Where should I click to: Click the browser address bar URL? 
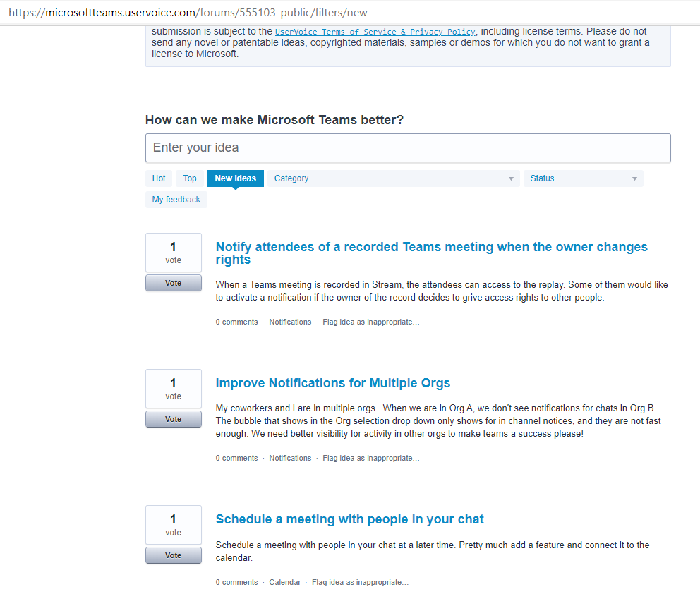(188, 13)
